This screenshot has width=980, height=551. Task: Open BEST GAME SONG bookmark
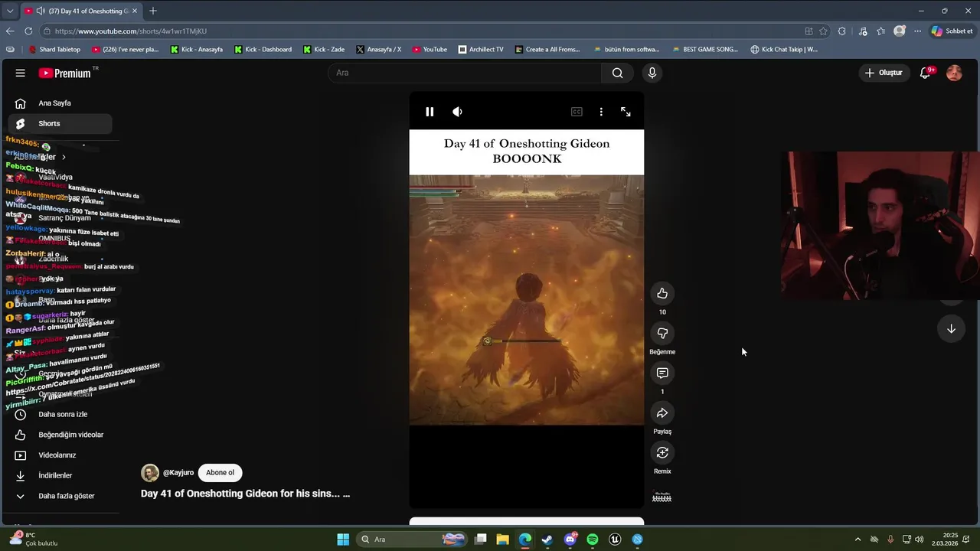[704, 50]
